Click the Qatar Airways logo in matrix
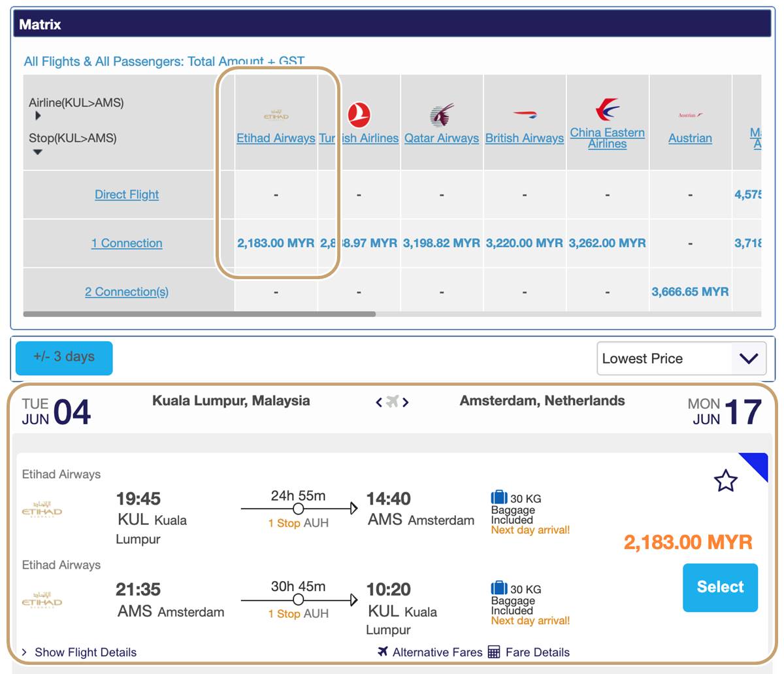 [x=442, y=115]
